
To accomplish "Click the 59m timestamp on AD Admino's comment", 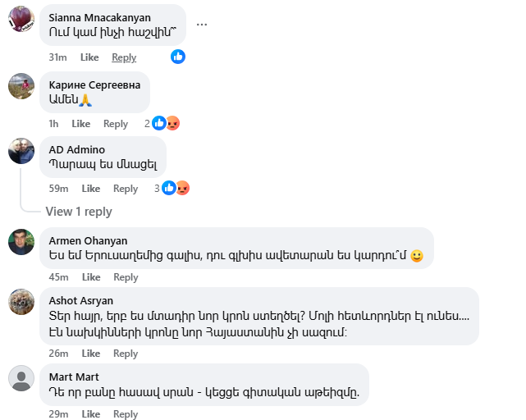I will pos(57,189).
